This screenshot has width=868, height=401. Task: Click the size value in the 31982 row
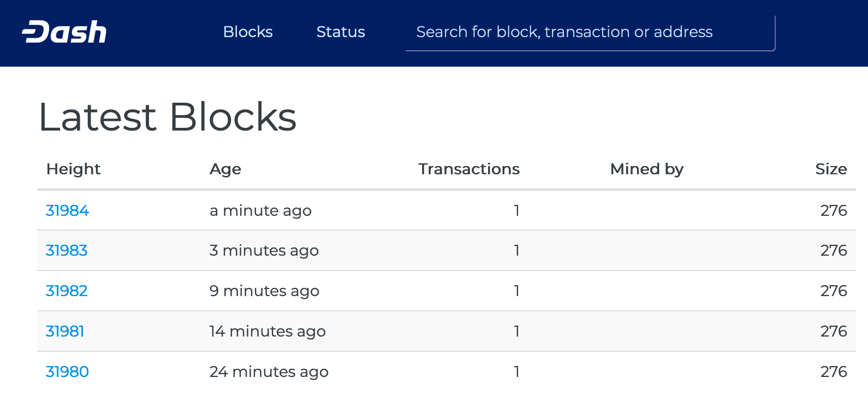(834, 291)
